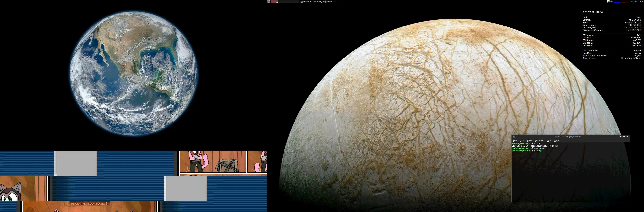Open the View menu in the Terminal window

coord(529,141)
